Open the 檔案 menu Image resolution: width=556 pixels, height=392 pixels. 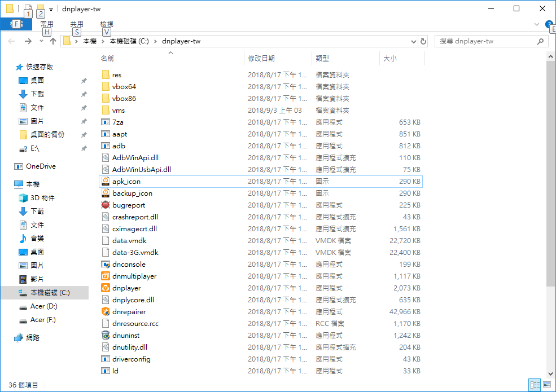(x=16, y=24)
